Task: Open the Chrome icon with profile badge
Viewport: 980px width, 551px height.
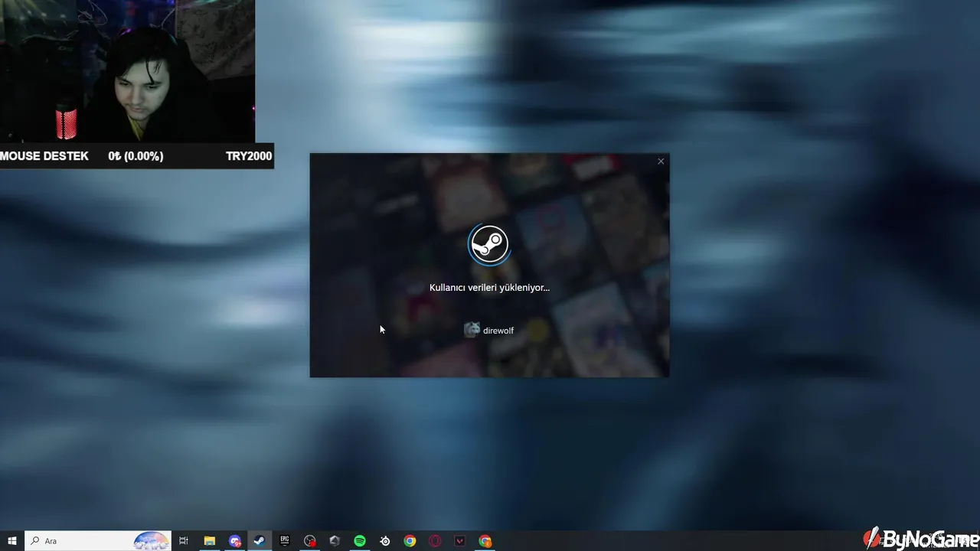Action: [485, 541]
